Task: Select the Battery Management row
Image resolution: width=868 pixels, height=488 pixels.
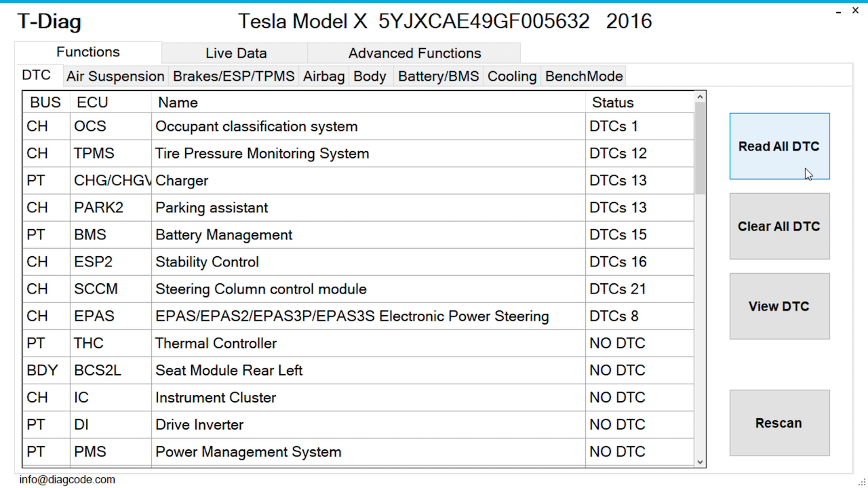Action: [x=358, y=235]
